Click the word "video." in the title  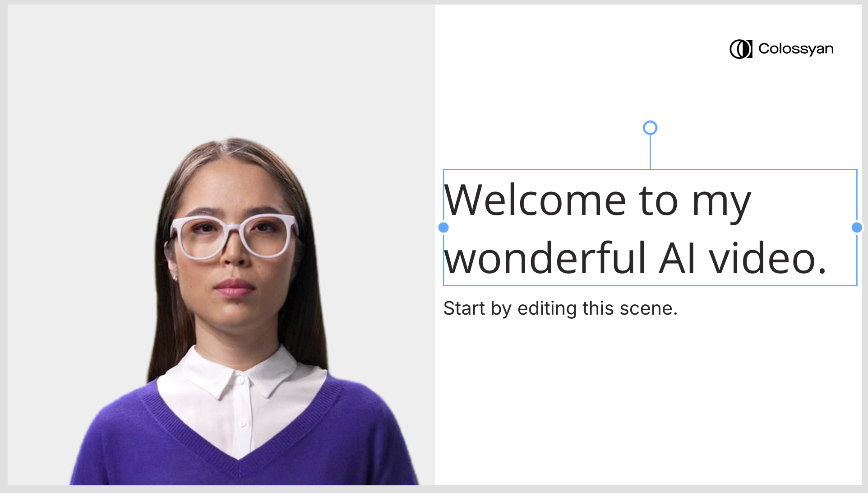tap(768, 258)
